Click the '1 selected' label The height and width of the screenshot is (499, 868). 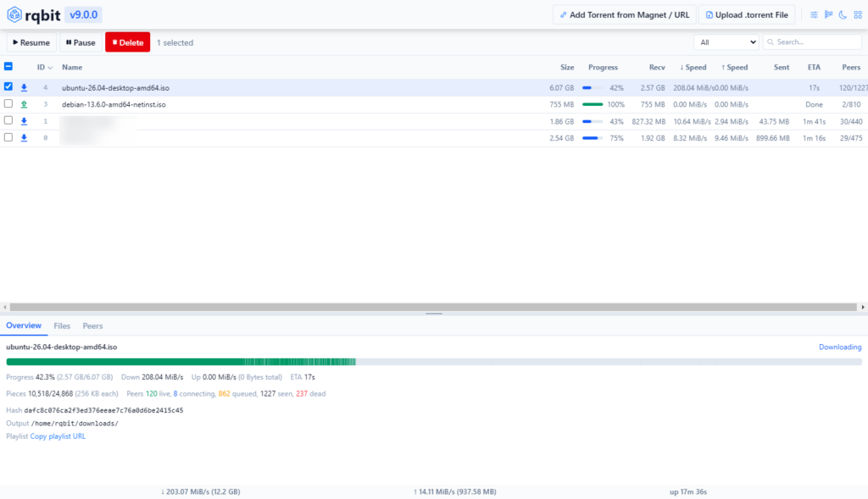175,42
